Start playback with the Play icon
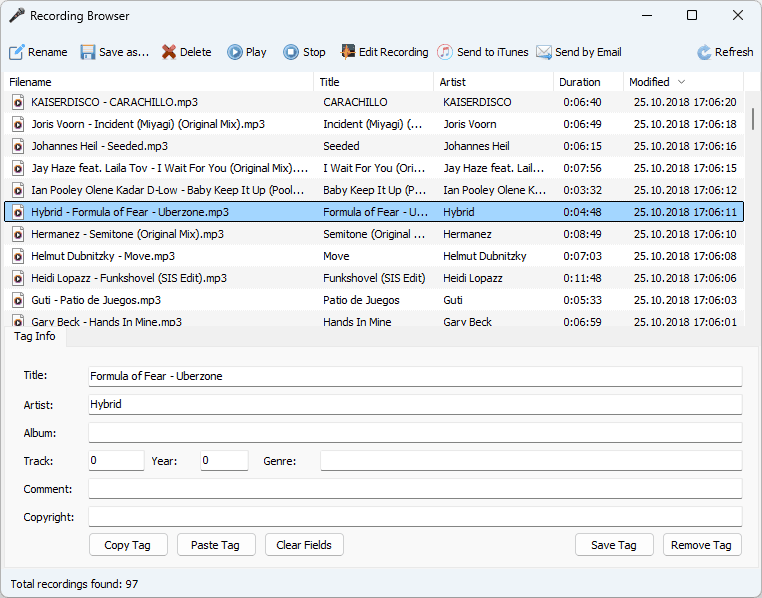This screenshot has width=762, height=598. [235, 52]
